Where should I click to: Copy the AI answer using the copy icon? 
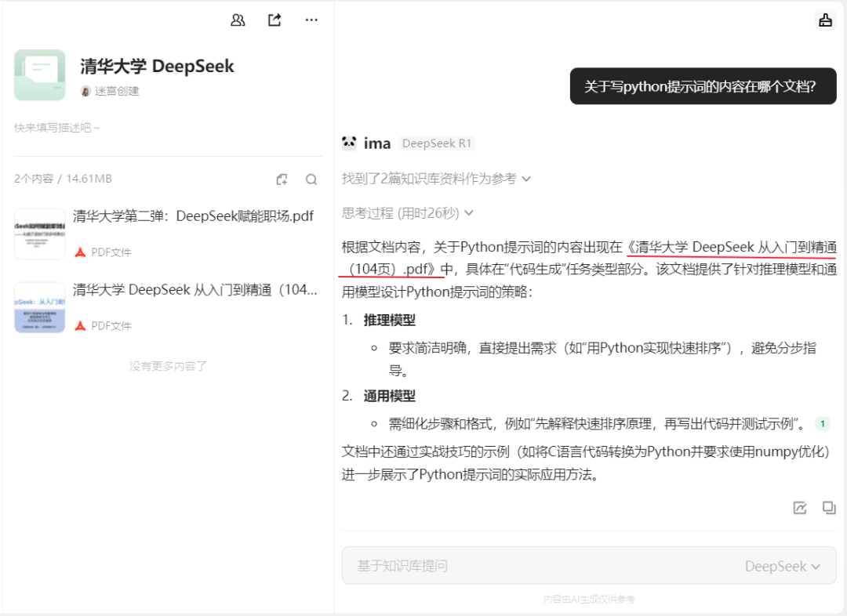coord(829,508)
